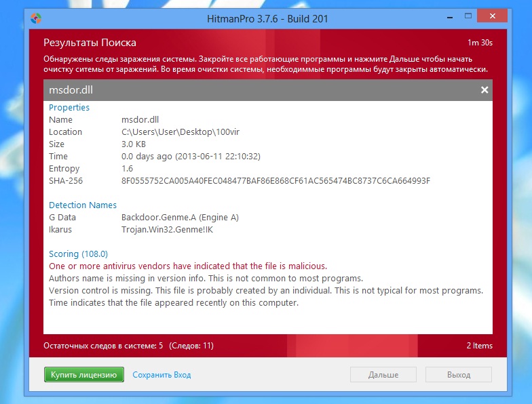This screenshot has height=404, width=532.
Task: Click the time value 0.0 days ago
Action: tap(191, 156)
